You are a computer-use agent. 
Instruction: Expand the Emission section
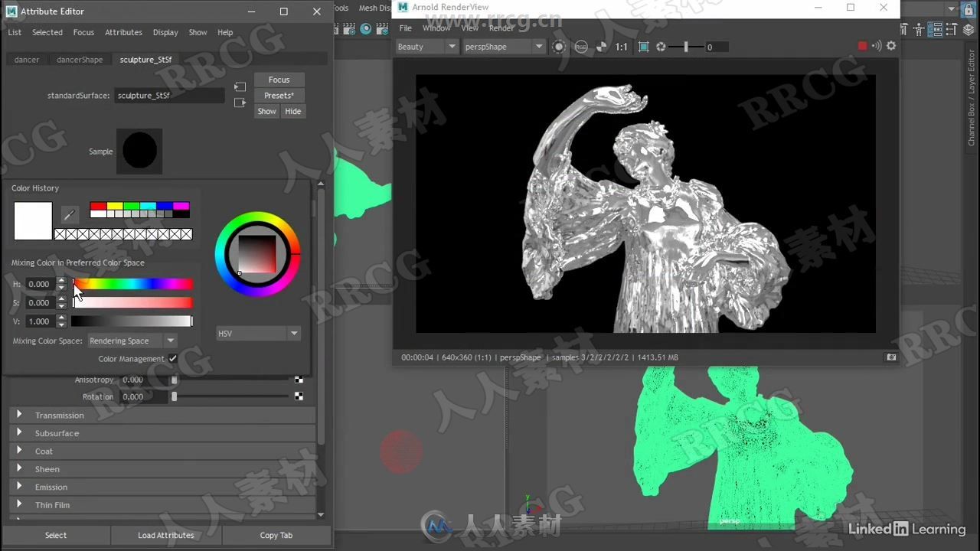click(162, 487)
